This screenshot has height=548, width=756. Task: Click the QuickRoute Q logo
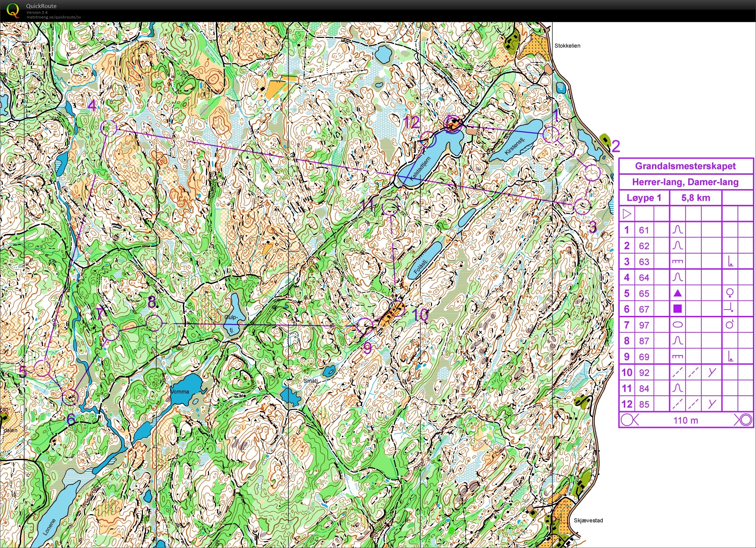pos(13,10)
